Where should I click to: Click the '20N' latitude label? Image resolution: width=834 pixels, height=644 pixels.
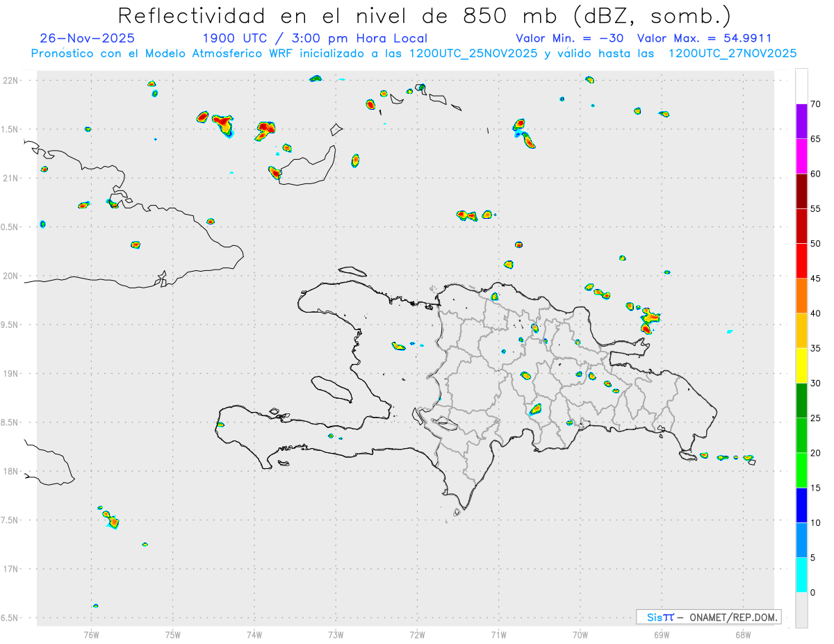tap(12, 276)
